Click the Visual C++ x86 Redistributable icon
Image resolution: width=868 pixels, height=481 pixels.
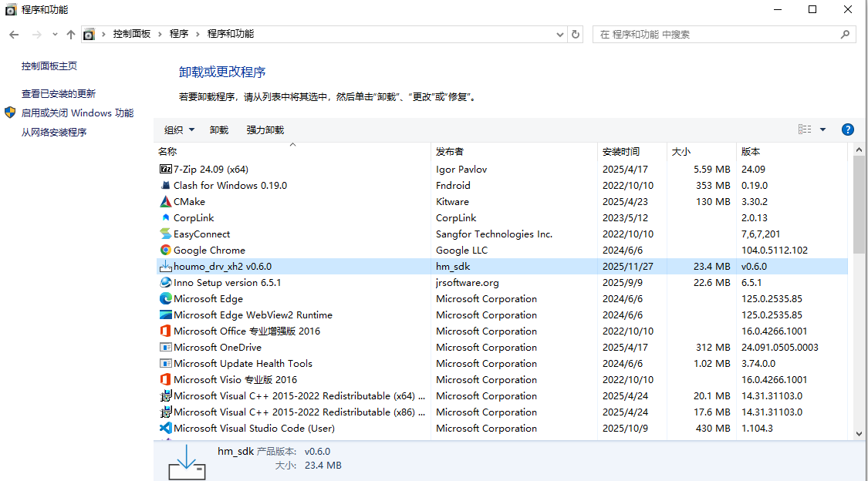tap(166, 412)
